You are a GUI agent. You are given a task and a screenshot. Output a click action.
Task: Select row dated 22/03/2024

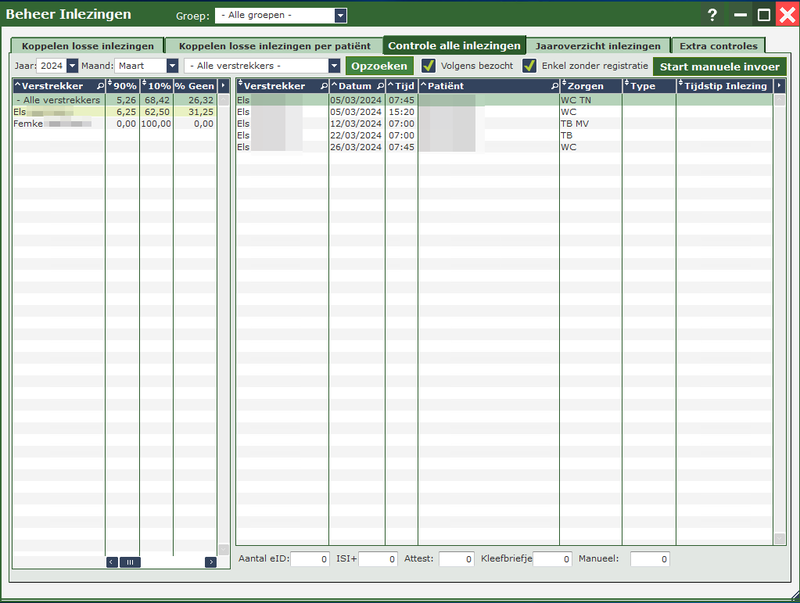coord(504,135)
